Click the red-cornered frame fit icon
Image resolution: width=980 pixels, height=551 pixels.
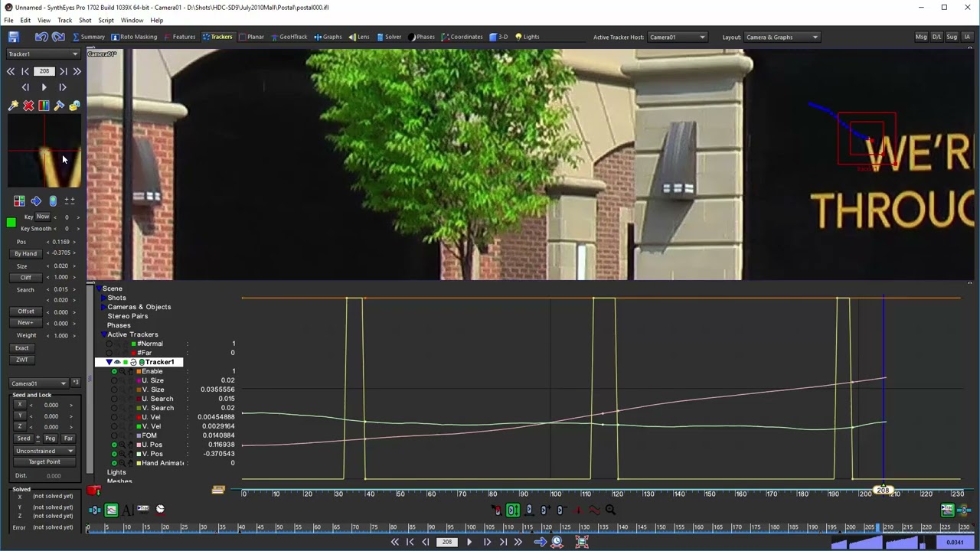pos(582,542)
